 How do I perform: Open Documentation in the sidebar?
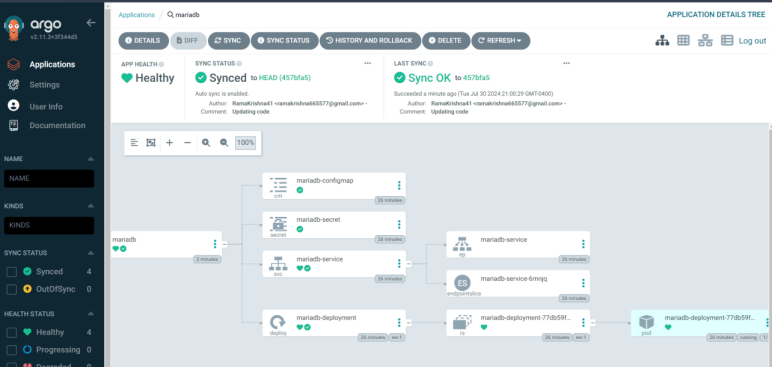pos(57,126)
